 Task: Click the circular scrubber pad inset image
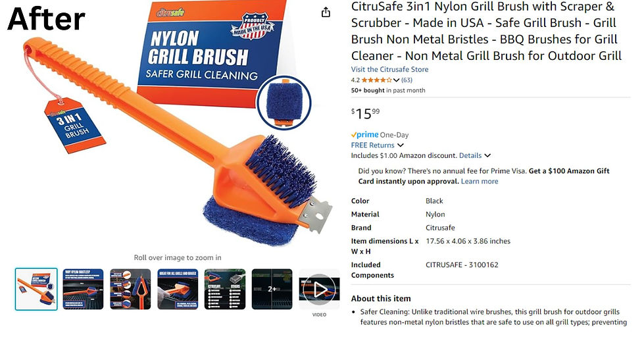click(284, 103)
